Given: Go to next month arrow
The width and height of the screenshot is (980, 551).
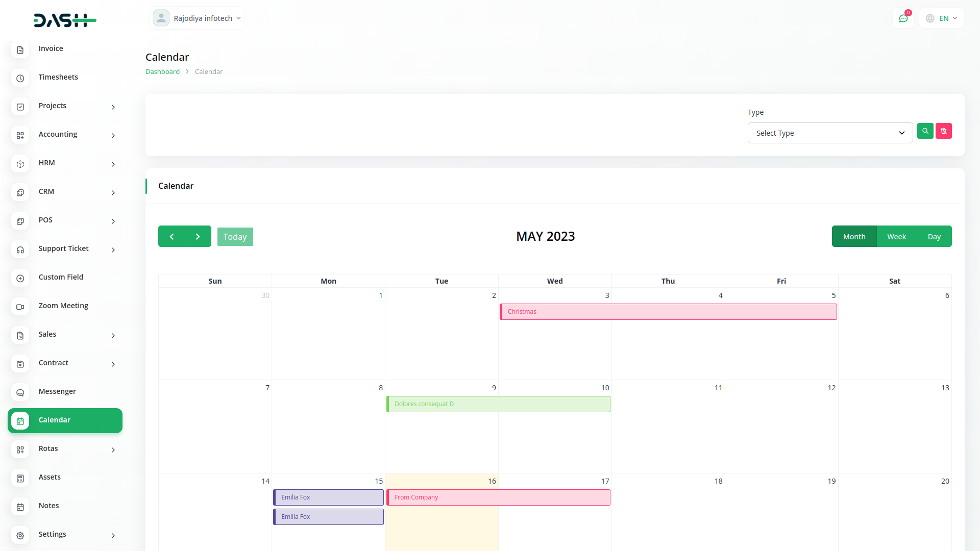Looking at the screenshot, I should pos(198,236).
